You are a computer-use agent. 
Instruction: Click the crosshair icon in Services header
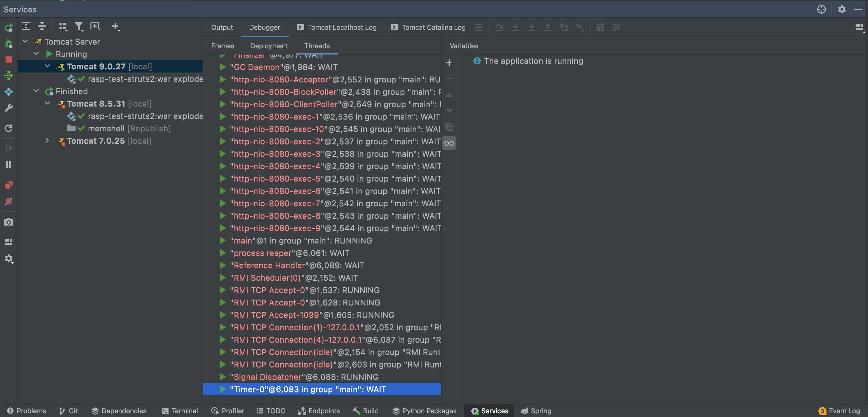(x=821, y=9)
